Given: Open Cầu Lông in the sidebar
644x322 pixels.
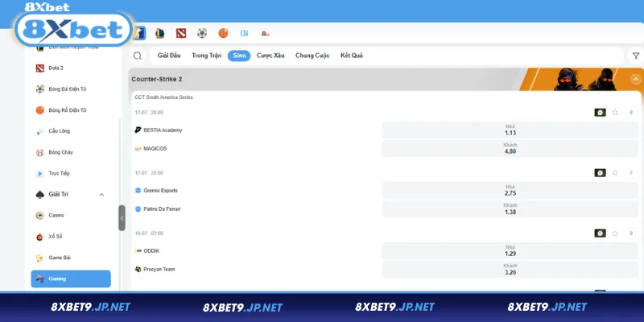Looking at the screenshot, I should (59, 131).
